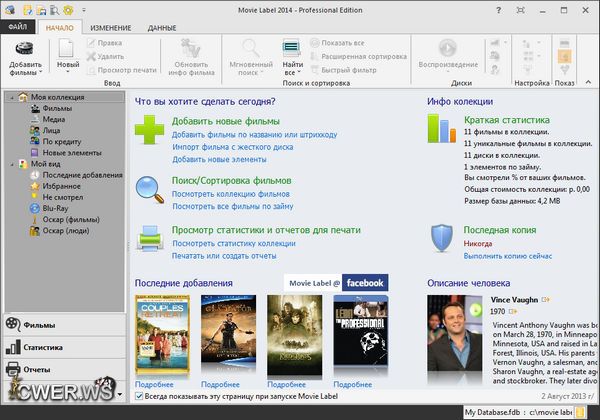This screenshot has height=420, width=600.
Task: Switch to the ИЗМЕНЕНИЕ ribbon tab
Action: pyautogui.click(x=109, y=28)
